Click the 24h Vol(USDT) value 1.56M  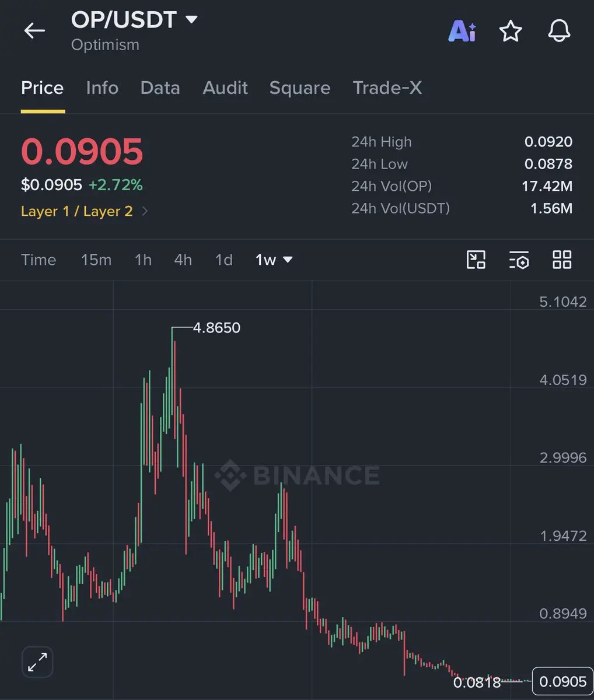coord(551,208)
